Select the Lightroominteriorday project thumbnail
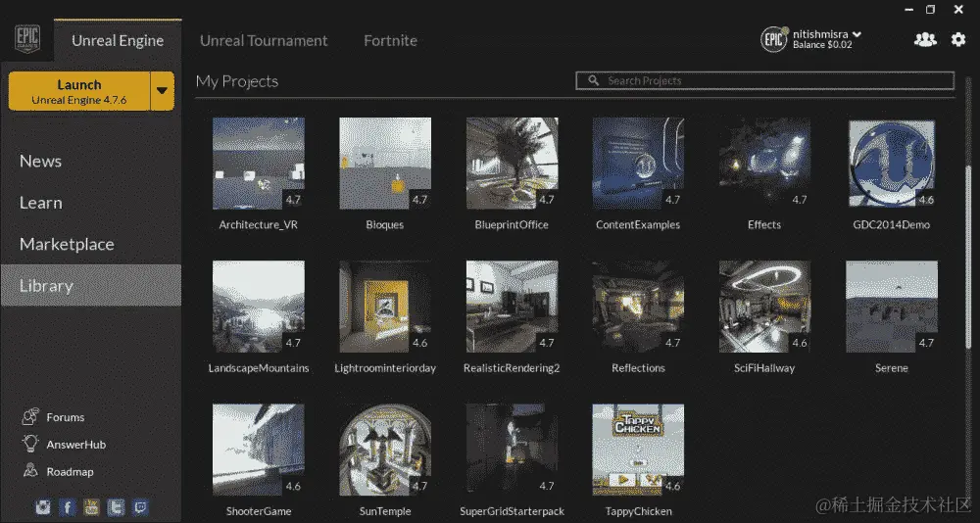 pos(385,307)
